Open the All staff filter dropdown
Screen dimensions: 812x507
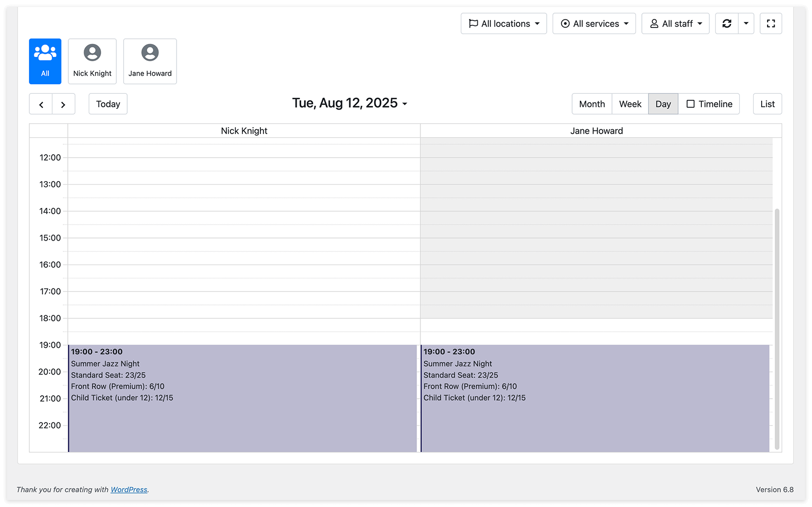point(675,23)
